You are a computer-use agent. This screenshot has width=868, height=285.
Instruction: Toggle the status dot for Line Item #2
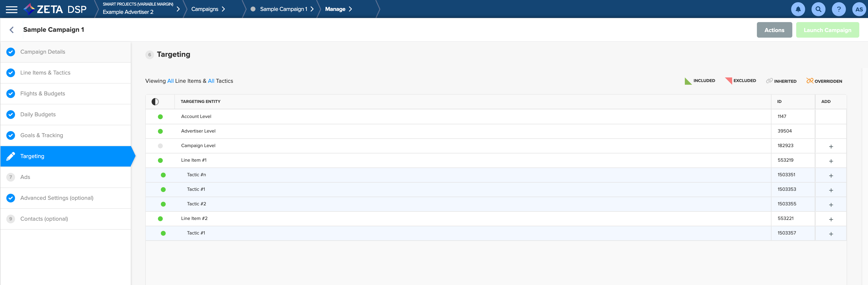pyautogui.click(x=160, y=219)
